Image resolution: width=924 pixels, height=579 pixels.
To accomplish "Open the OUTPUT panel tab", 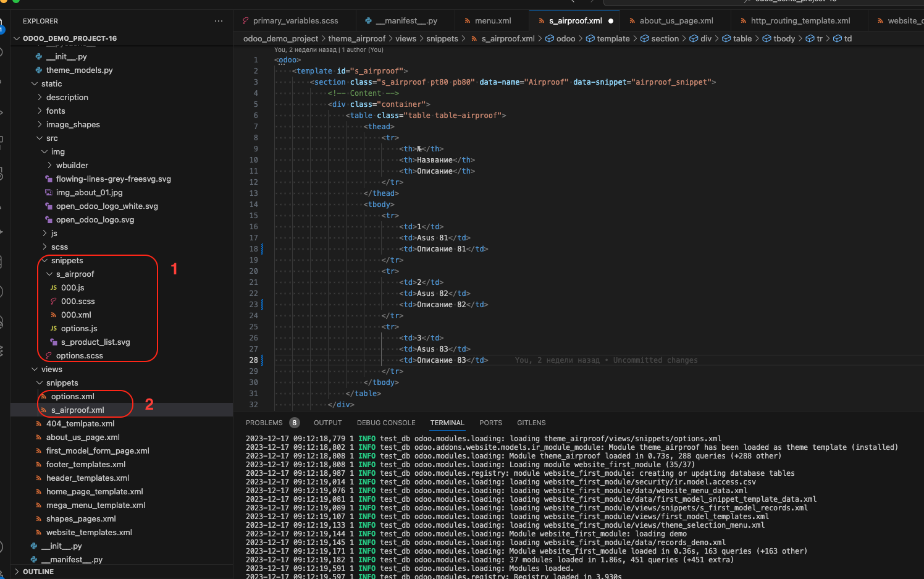I will tap(327, 423).
